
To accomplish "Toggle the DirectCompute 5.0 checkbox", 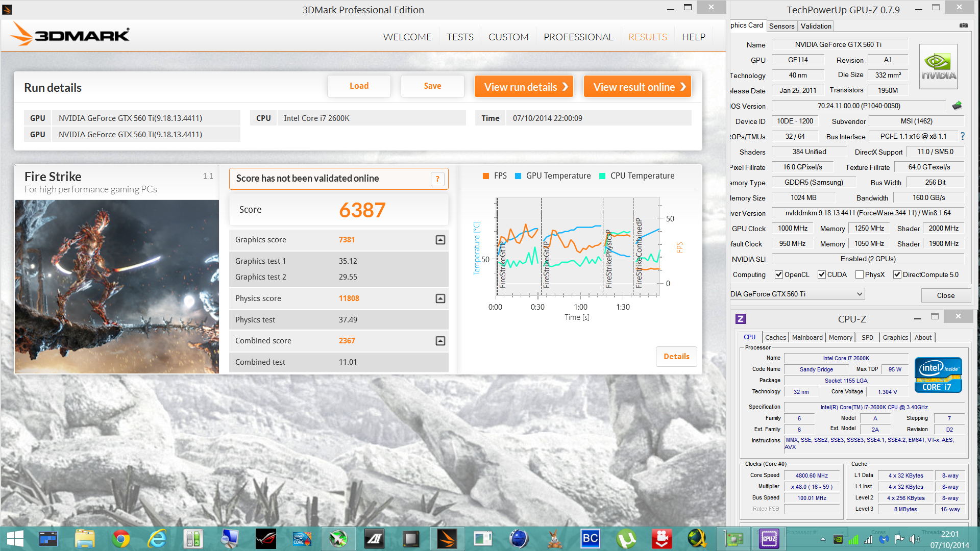I will point(897,274).
